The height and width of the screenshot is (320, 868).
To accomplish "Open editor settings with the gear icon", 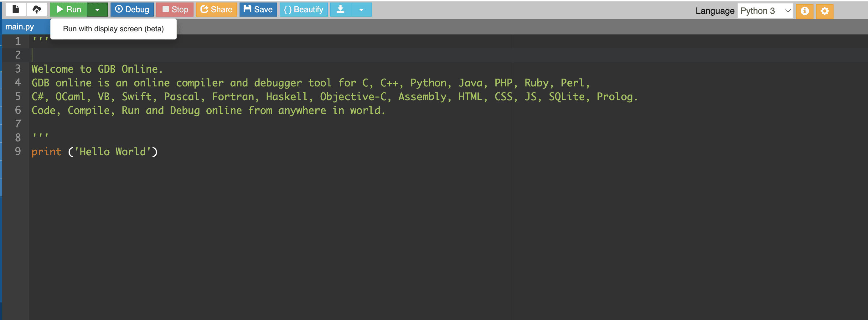I will tap(824, 11).
